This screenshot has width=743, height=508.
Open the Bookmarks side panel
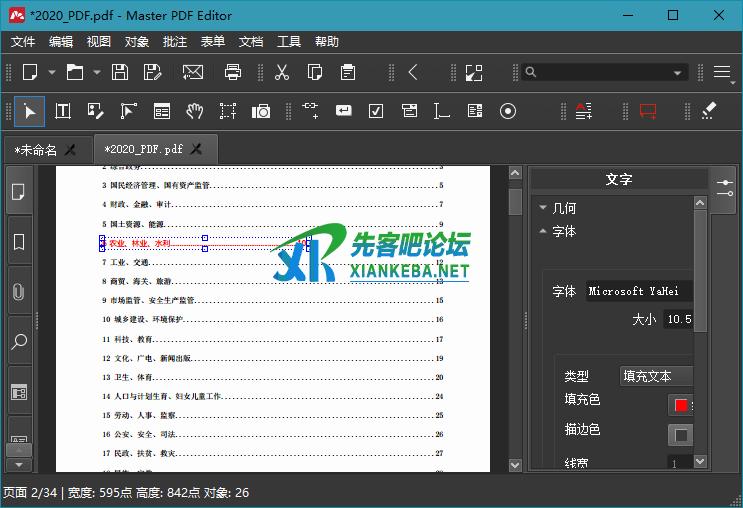(x=18, y=242)
